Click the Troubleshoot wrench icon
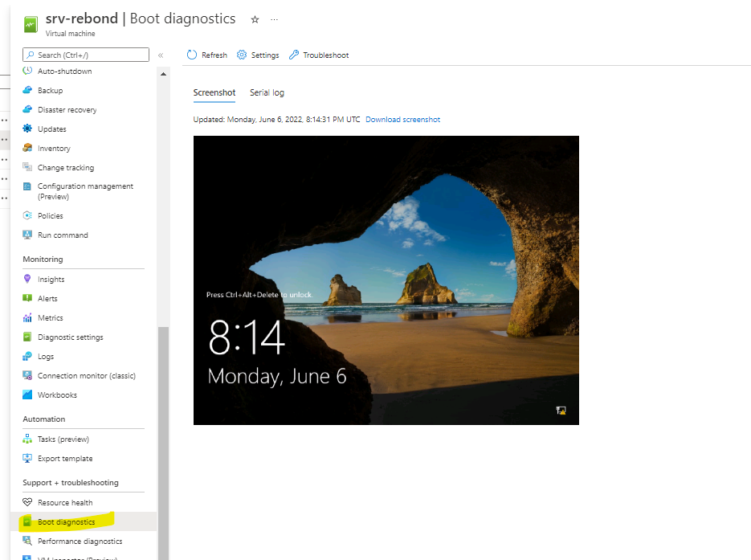 [294, 55]
